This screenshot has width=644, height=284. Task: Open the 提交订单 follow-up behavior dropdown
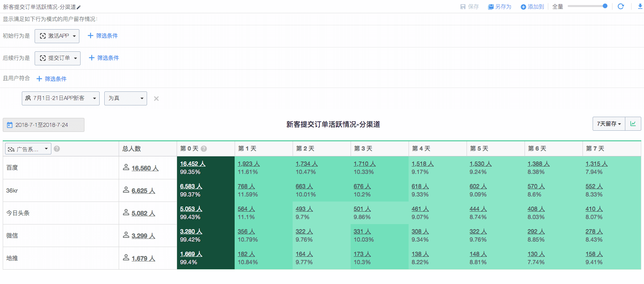click(58, 58)
